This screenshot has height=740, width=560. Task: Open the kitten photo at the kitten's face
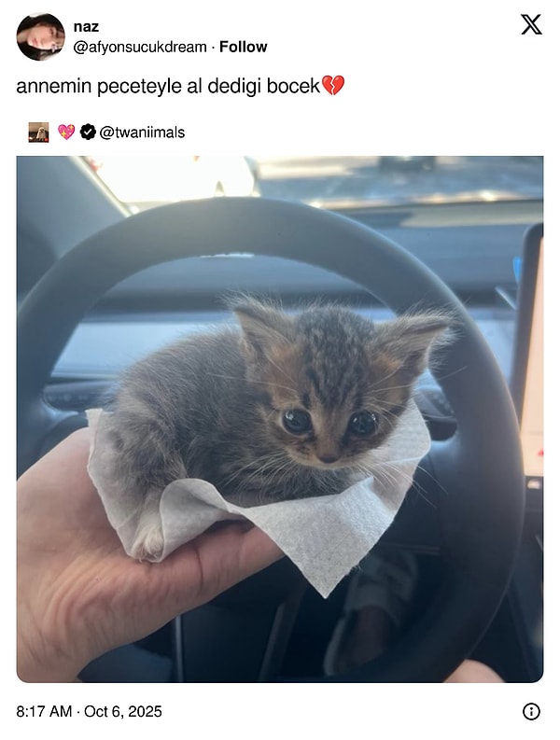(x=329, y=415)
